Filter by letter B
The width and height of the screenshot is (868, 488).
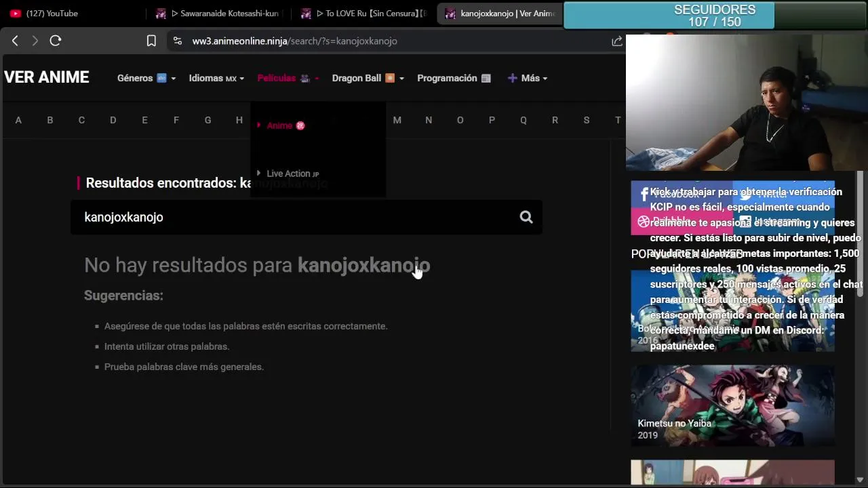tap(50, 120)
